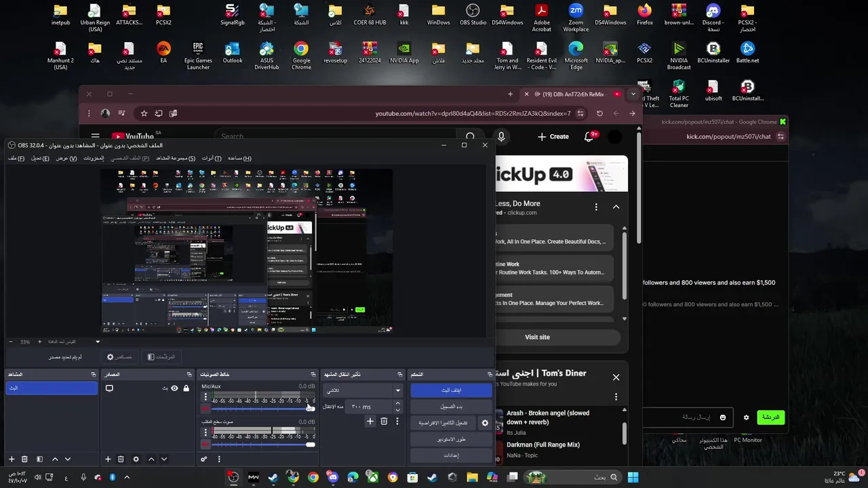Open source Filters button

point(161,357)
